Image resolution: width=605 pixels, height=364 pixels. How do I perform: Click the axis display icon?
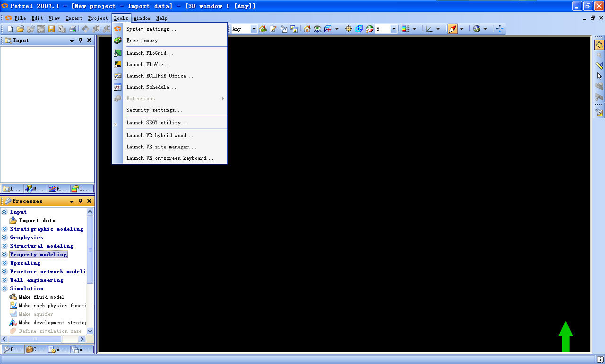[429, 29]
